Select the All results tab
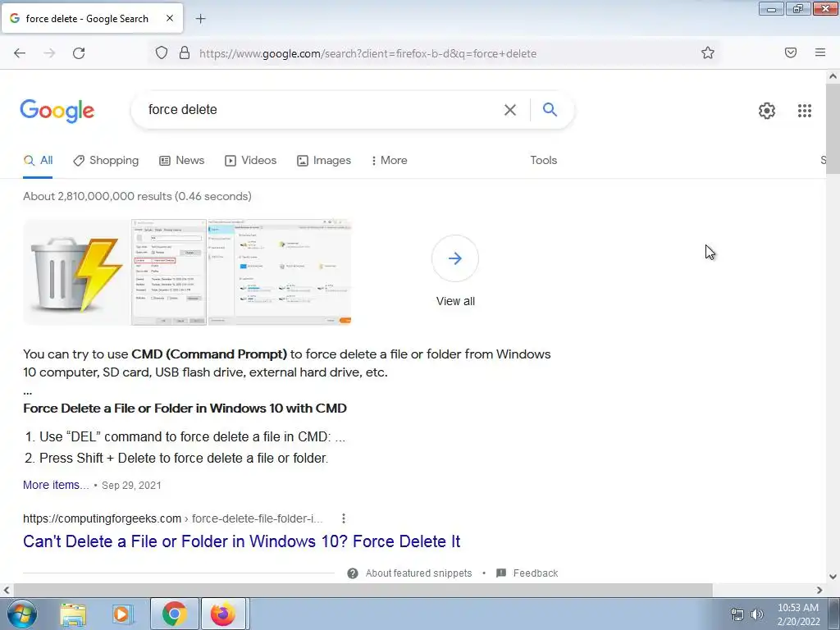Viewport: 840px width, 630px height. [x=38, y=161]
